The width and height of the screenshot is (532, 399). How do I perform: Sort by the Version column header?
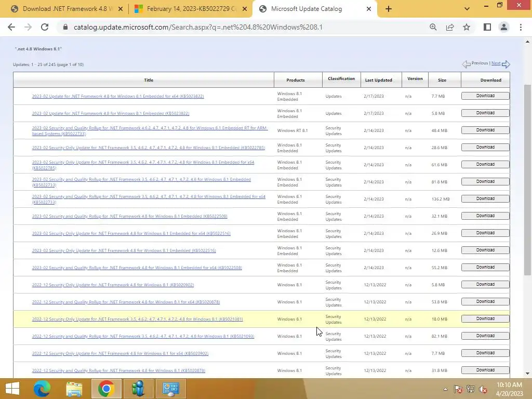(x=415, y=78)
